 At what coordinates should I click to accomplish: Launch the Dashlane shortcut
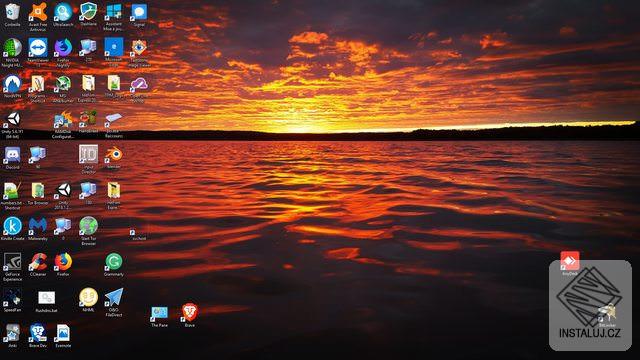89,12
